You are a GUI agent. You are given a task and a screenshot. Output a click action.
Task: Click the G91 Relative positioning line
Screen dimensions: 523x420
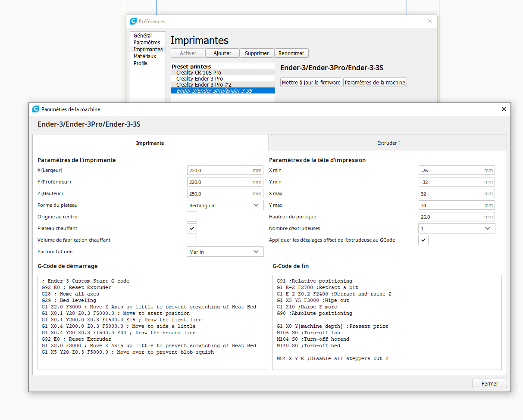pyautogui.click(x=314, y=281)
